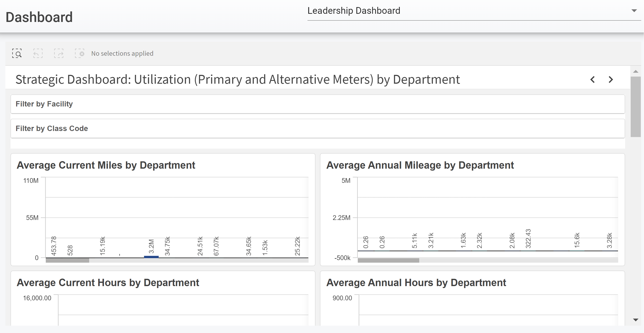Go to the next sheet arrow
Screen dimensions: 644x333
[611, 80]
